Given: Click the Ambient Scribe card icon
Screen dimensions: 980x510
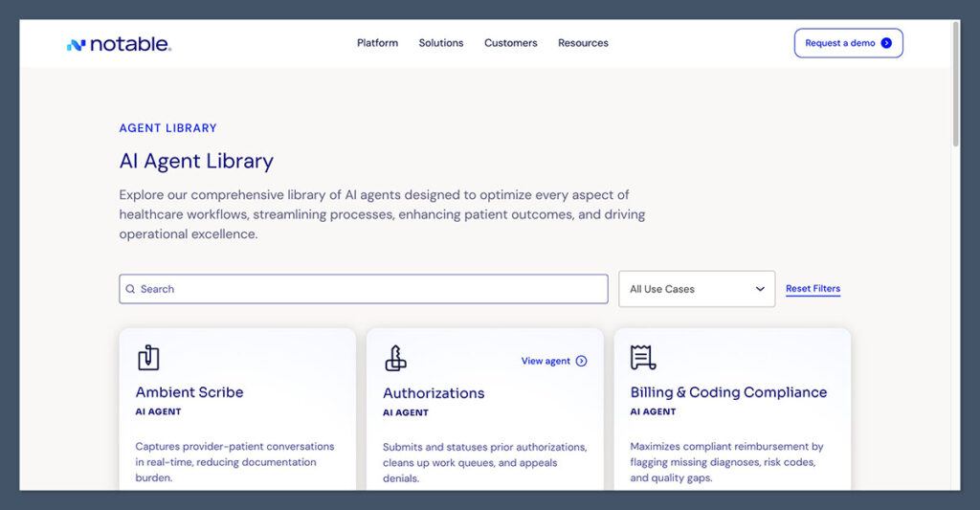Looking at the screenshot, I should click(x=148, y=357).
